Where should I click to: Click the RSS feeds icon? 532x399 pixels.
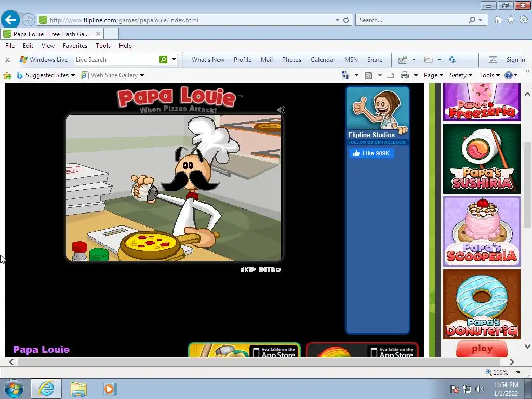pos(368,75)
